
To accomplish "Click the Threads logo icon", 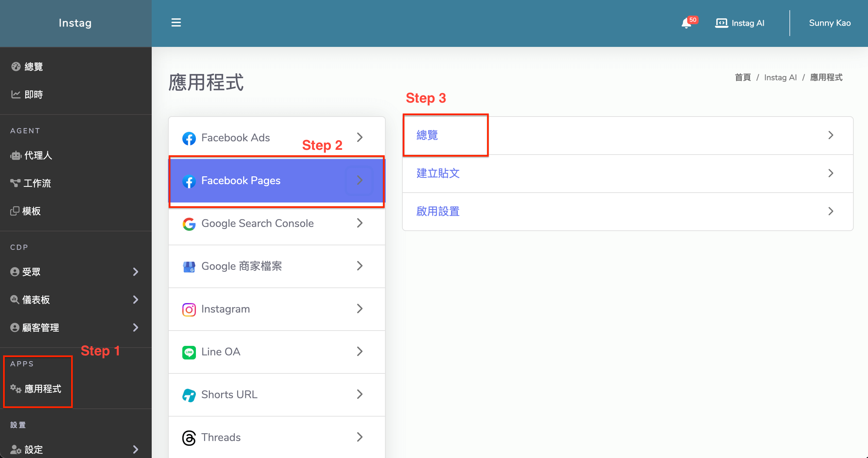I will [x=189, y=438].
